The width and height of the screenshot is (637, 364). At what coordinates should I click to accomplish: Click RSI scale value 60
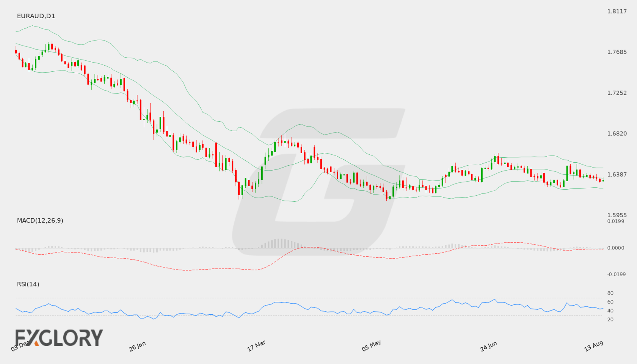[610, 302]
